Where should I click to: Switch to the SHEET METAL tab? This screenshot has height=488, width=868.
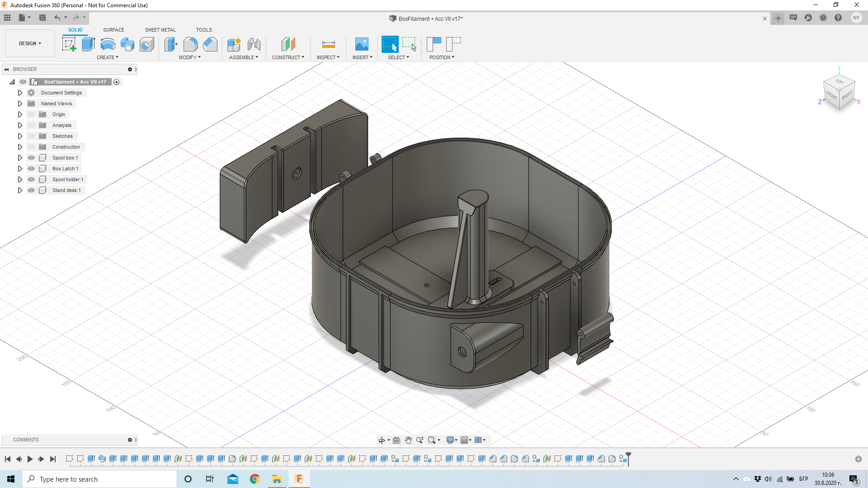coord(160,29)
